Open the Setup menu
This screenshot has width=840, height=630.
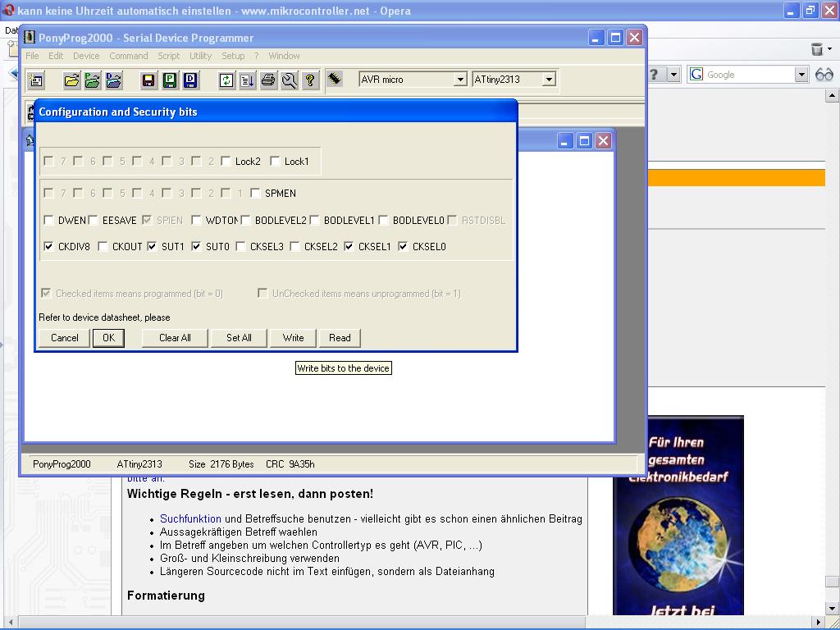click(233, 56)
